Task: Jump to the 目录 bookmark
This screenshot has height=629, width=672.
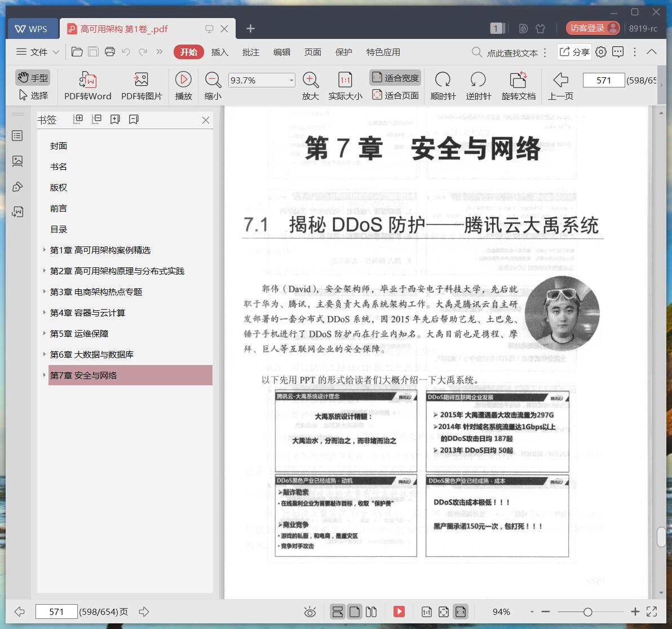Action: pos(58,229)
